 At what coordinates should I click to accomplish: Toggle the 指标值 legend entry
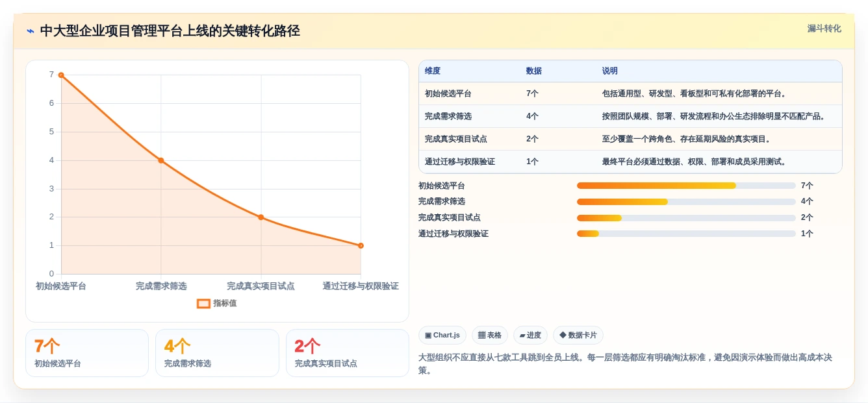[x=217, y=303]
